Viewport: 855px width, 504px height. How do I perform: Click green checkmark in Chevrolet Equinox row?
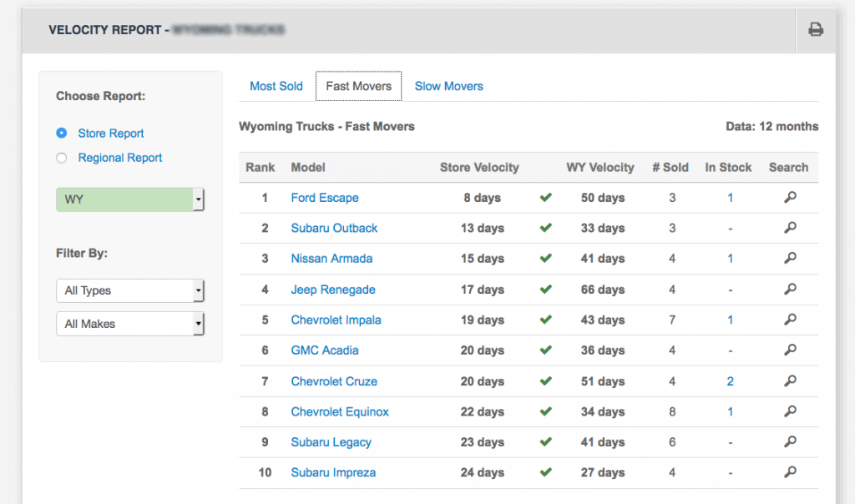tap(546, 412)
